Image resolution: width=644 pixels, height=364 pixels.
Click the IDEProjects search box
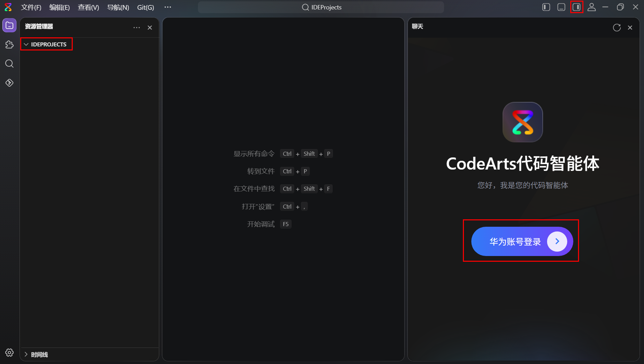coord(321,7)
